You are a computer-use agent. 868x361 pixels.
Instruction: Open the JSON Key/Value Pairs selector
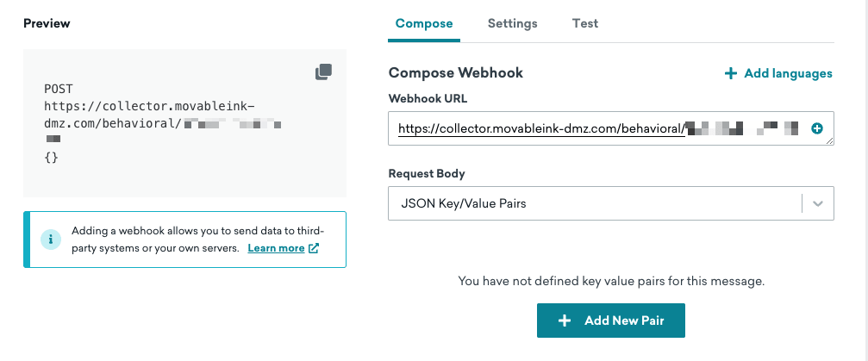coord(595,203)
